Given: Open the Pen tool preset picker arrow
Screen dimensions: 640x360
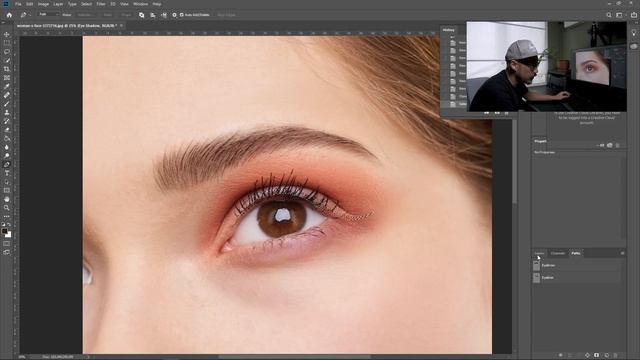Looking at the screenshot, I should [x=30, y=15].
